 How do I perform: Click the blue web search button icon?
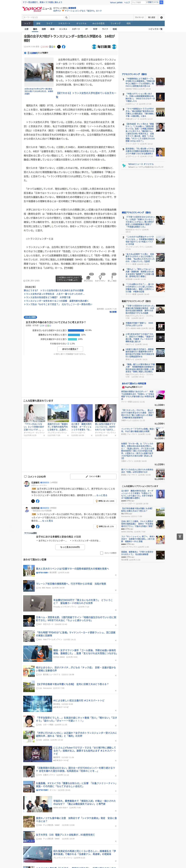[161, 2]
